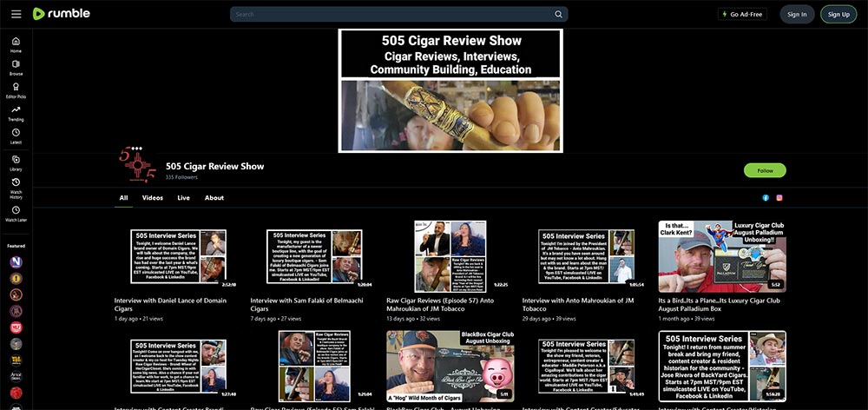Open title 'Its a Bird..Its a Plane' video
The image size is (868, 410).
719,305
